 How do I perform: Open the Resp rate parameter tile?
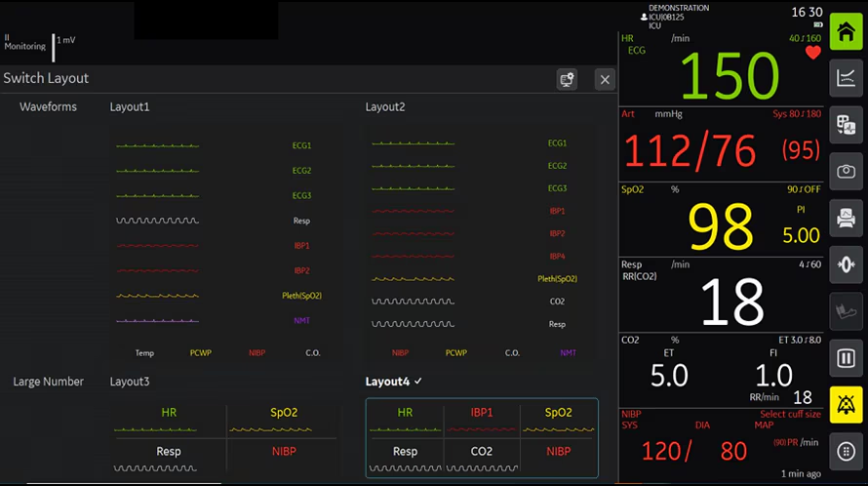(722, 295)
